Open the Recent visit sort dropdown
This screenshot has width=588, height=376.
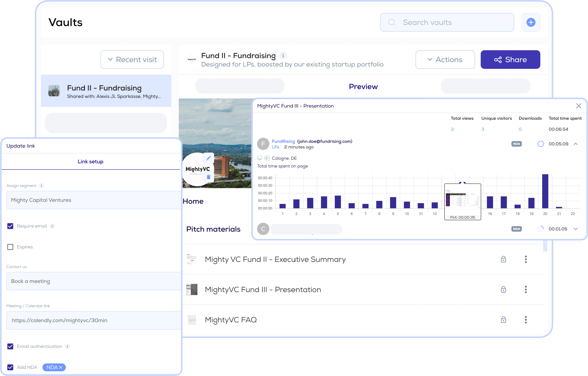coord(132,60)
